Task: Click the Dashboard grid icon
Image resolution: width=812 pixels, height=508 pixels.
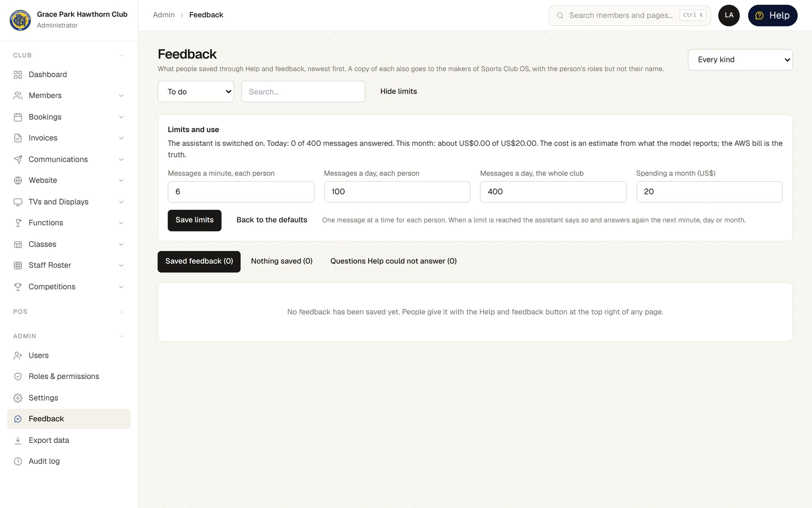Action: click(18, 75)
